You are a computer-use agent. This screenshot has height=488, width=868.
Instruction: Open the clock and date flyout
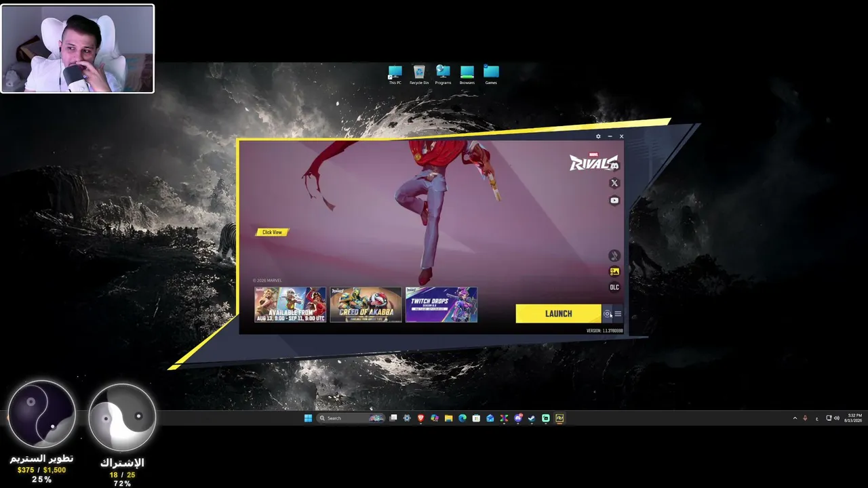pyautogui.click(x=853, y=418)
